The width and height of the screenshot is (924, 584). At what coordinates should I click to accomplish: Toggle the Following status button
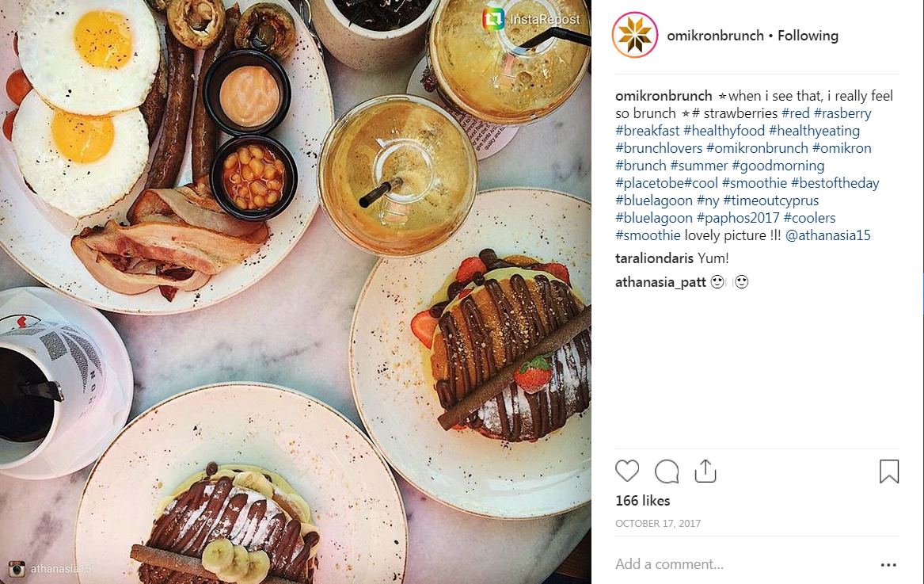[808, 36]
